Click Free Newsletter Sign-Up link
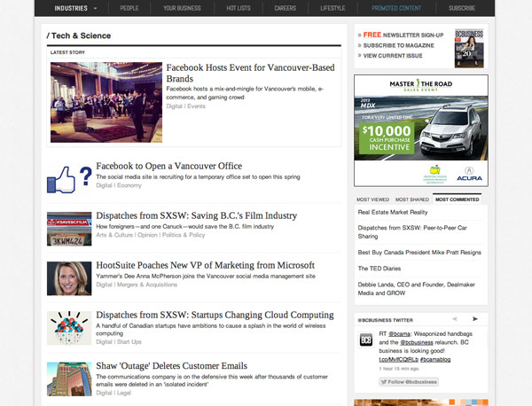Image resolution: width=532 pixels, height=406 pixels. [x=403, y=35]
